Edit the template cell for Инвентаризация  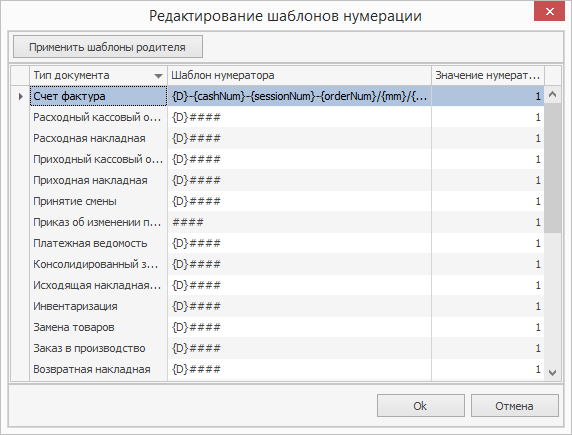click(299, 306)
